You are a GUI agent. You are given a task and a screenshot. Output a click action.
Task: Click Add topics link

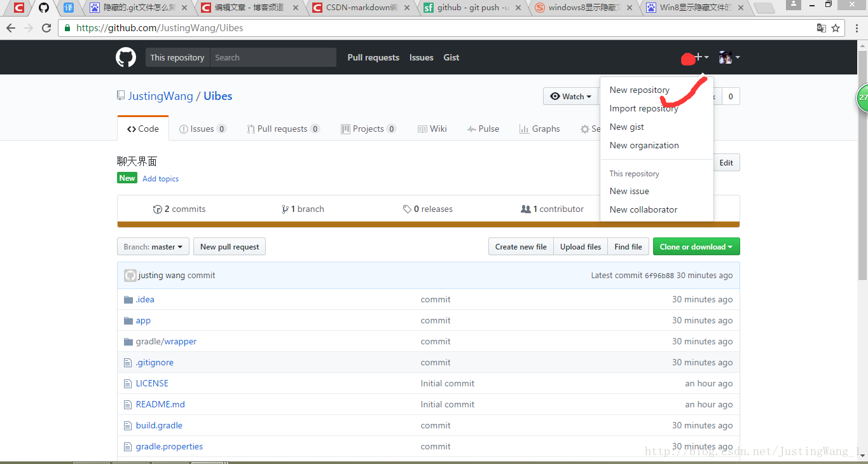160,179
